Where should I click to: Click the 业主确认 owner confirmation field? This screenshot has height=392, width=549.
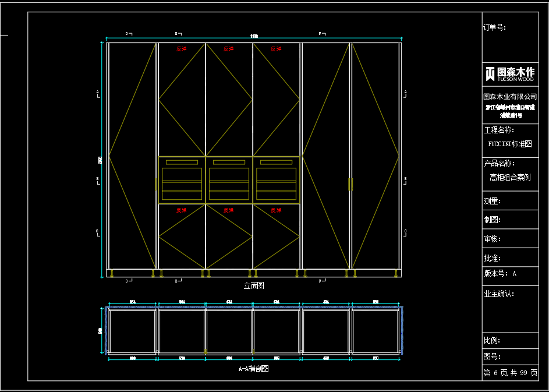point(499,294)
